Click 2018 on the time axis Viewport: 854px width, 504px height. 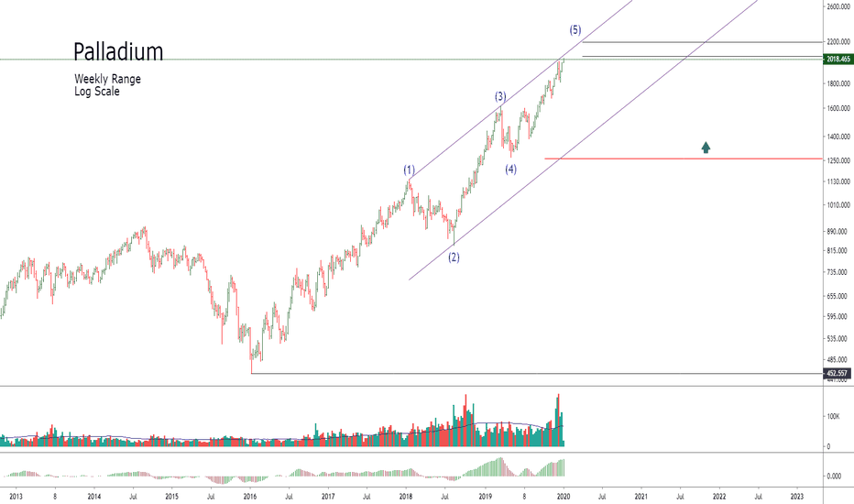(x=406, y=497)
